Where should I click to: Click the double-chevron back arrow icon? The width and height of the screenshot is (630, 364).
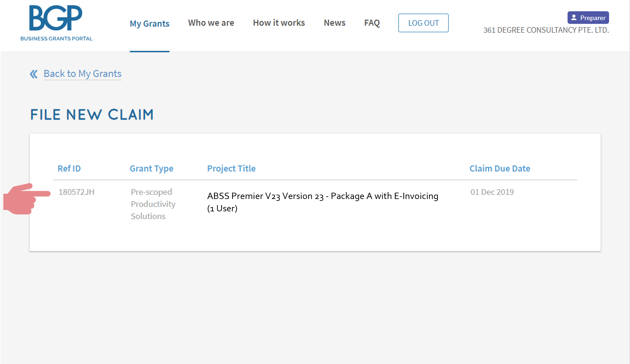pyautogui.click(x=34, y=74)
